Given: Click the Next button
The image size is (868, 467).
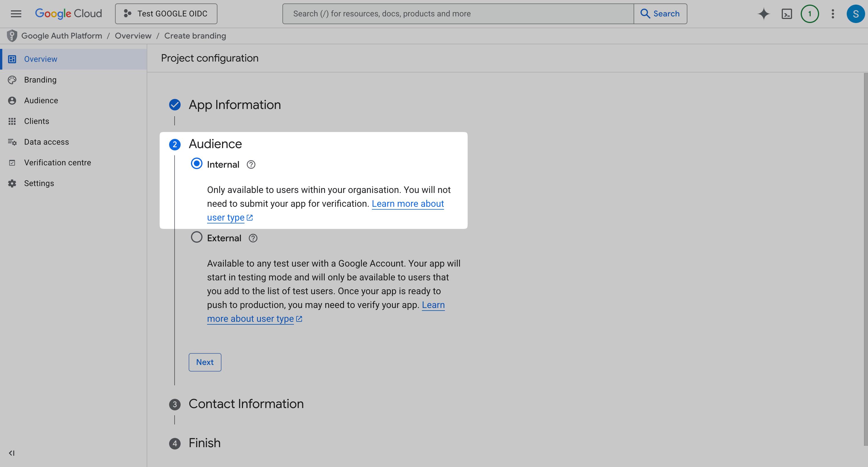Looking at the screenshot, I should 204,362.
